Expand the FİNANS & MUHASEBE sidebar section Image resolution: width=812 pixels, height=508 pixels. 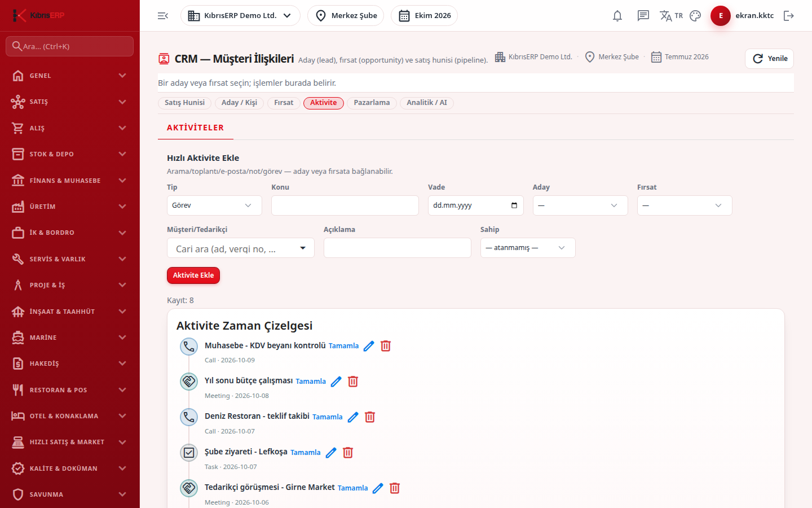tap(70, 181)
